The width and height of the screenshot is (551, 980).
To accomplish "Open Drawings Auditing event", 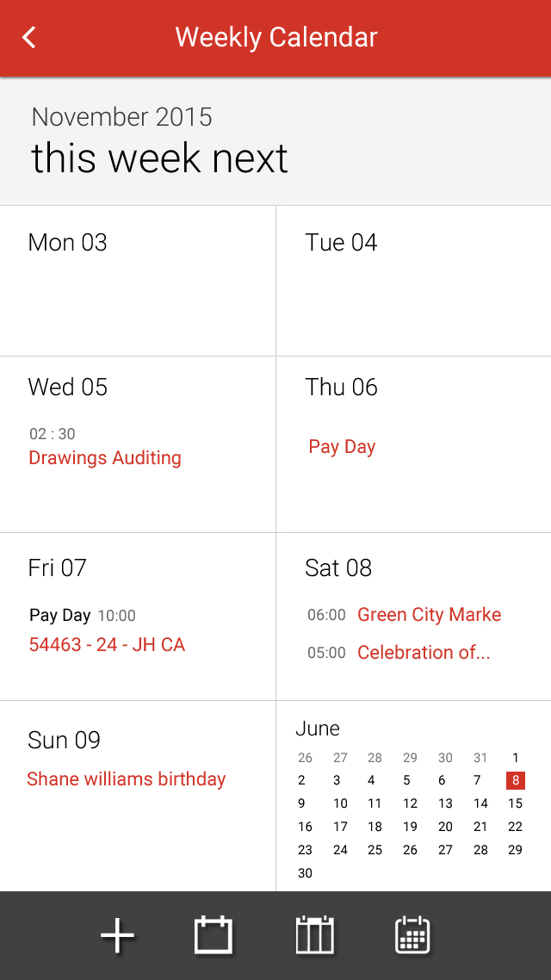I will pos(105,457).
